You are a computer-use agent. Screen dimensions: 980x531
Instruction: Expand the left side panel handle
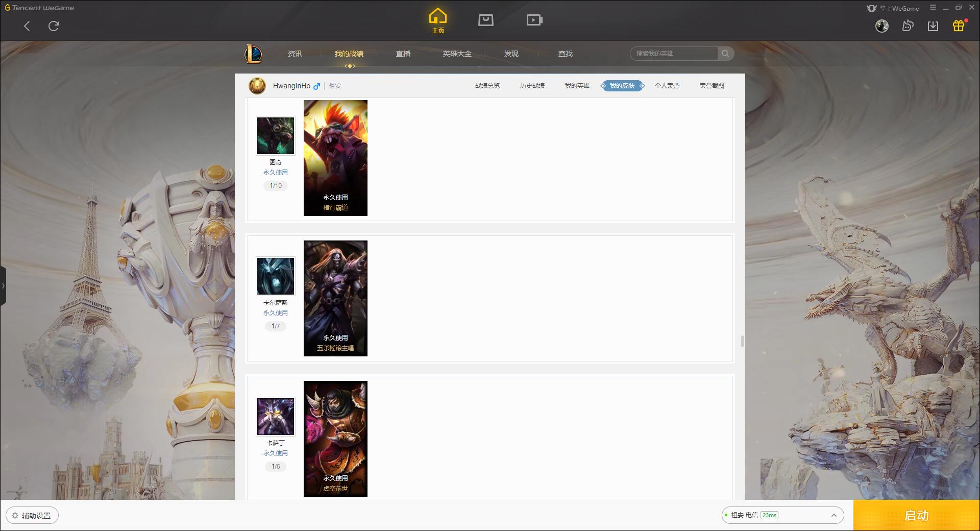pyautogui.click(x=3, y=286)
